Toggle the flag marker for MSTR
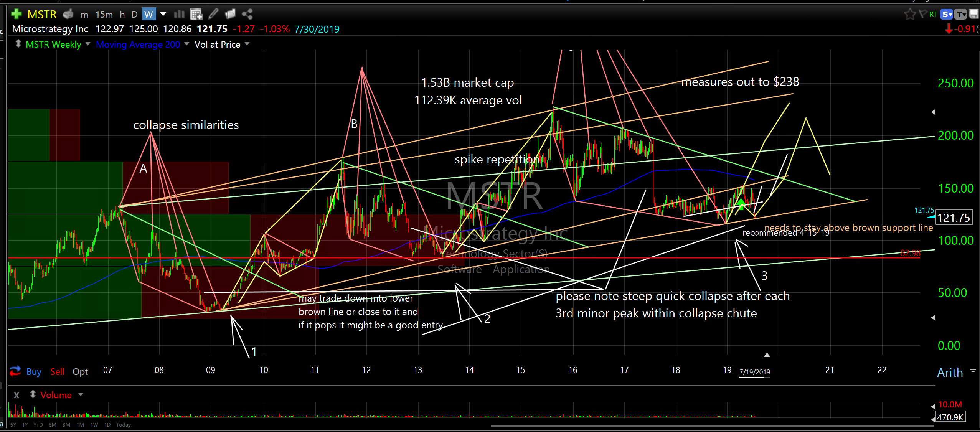Screen dimensions: 980x432 click(x=922, y=14)
